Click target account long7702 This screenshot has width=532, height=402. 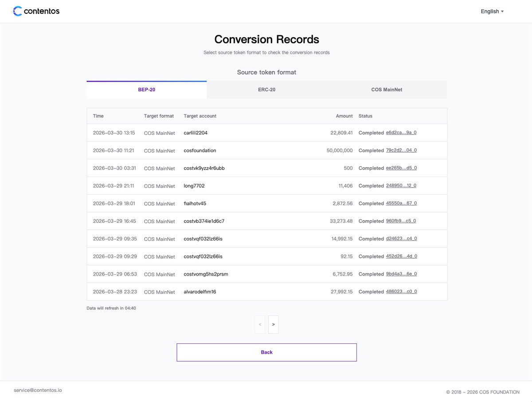pyautogui.click(x=194, y=186)
